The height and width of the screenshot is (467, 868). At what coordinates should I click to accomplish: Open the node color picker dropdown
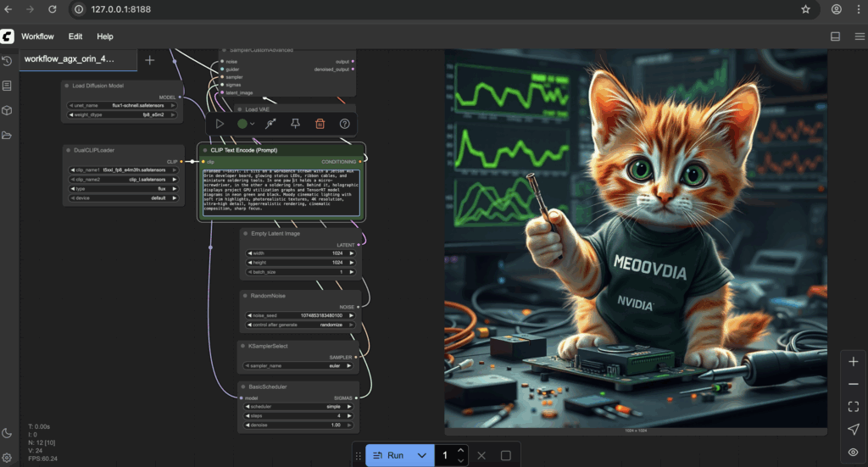[246, 124]
